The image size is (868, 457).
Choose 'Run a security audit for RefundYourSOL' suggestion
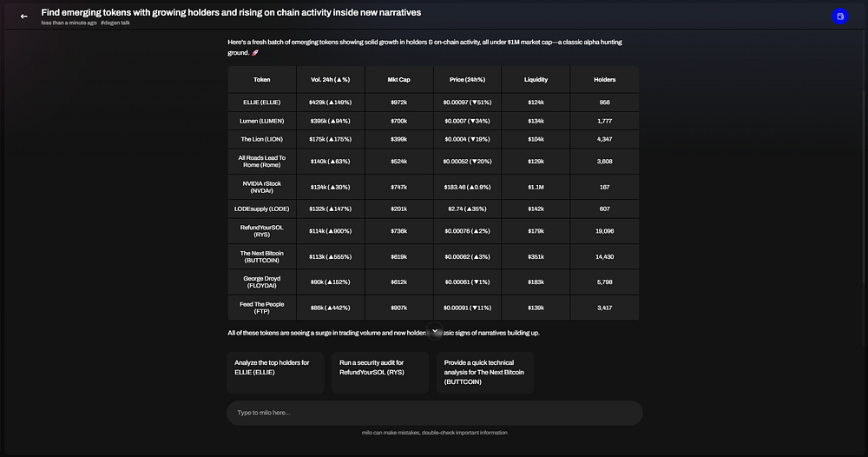[380, 372]
